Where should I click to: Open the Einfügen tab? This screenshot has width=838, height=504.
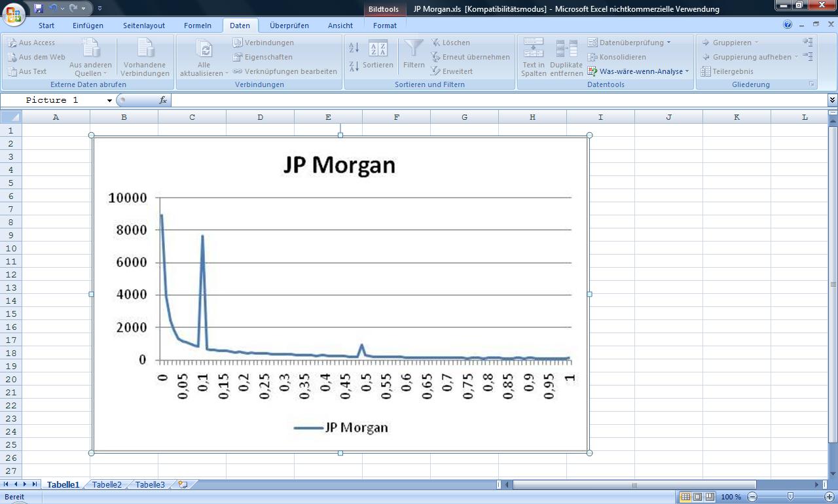(x=88, y=26)
